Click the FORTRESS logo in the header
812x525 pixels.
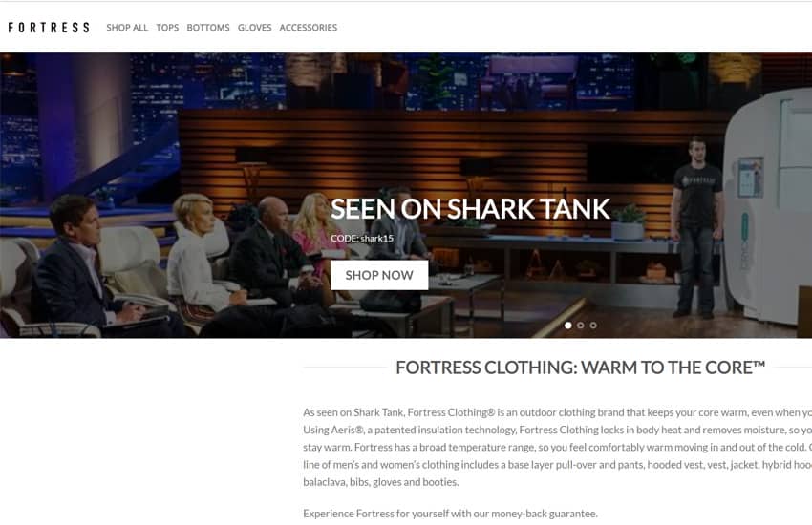pos(49,28)
